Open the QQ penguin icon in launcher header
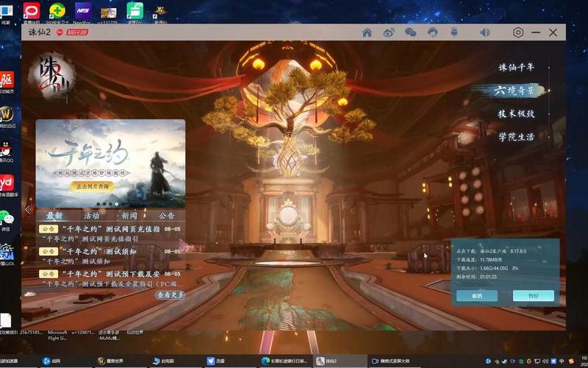This screenshot has width=588, height=368. [432, 32]
